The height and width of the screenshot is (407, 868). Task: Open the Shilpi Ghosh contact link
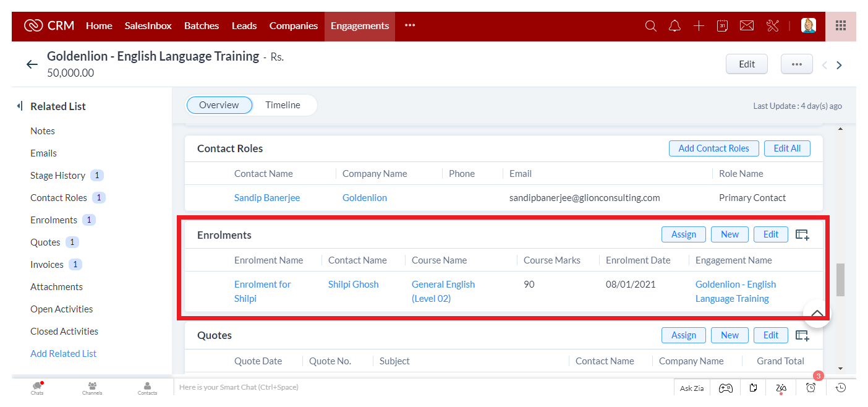pyautogui.click(x=353, y=285)
